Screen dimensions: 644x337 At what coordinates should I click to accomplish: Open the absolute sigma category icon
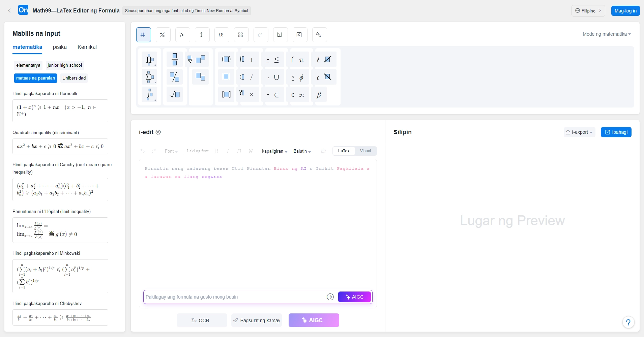(x=280, y=35)
